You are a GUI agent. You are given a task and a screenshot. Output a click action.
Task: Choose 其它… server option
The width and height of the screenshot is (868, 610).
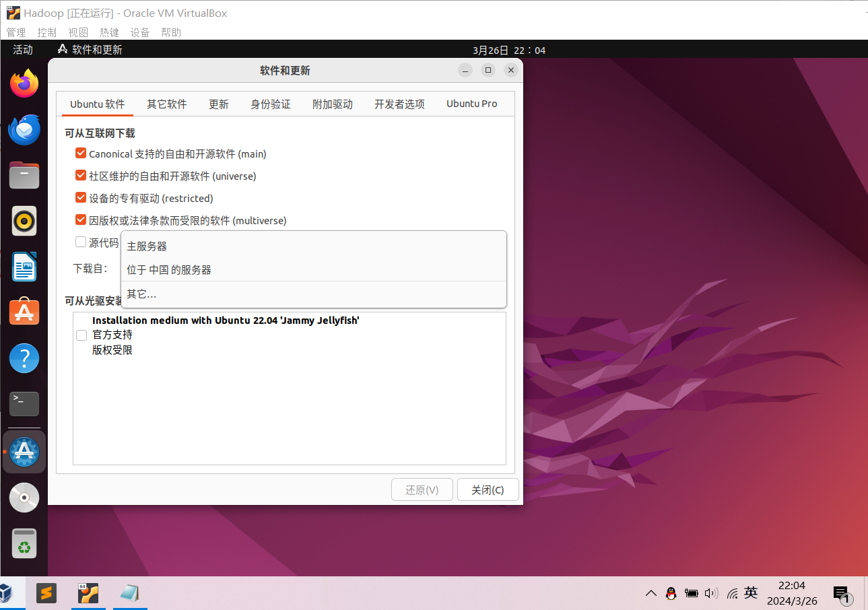coord(313,294)
